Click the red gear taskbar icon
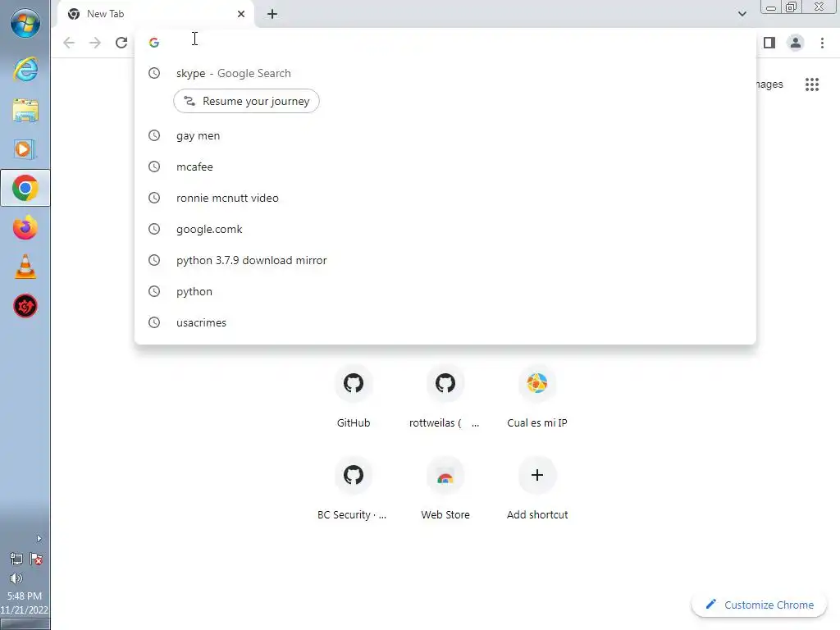840x630 pixels. click(25, 307)
